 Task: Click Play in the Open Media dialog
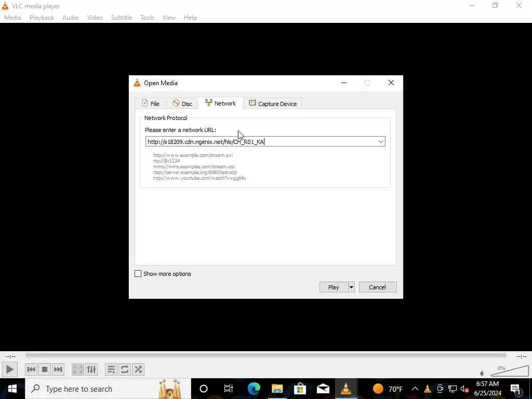click(334, 287)
